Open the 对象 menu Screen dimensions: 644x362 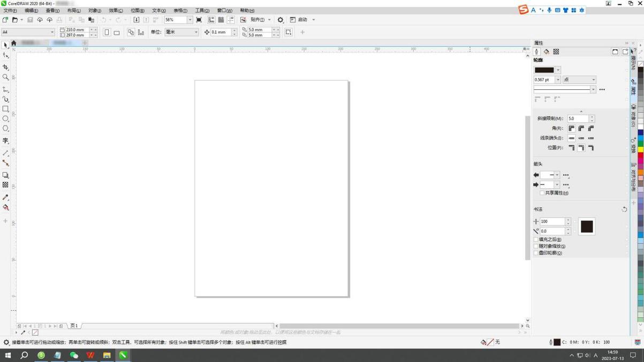[95, 11]
